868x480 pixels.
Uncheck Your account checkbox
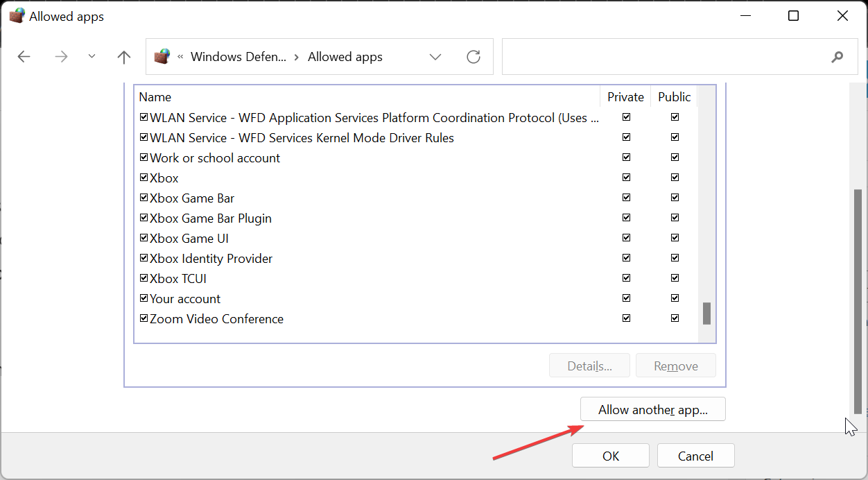coord(144,299)
